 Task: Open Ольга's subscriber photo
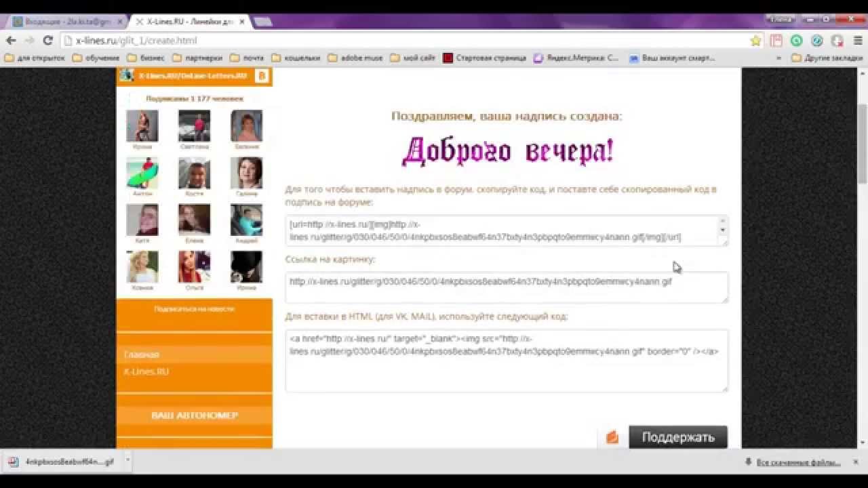coord(195,266)
